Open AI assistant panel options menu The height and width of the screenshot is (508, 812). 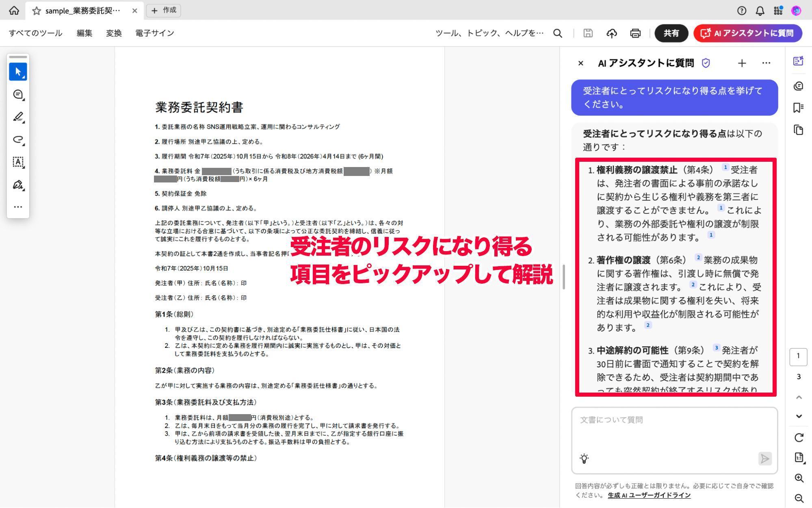pos(766,63)
